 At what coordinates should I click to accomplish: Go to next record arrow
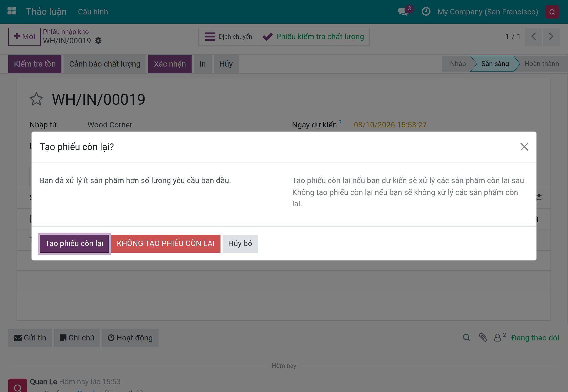point(551,37)
